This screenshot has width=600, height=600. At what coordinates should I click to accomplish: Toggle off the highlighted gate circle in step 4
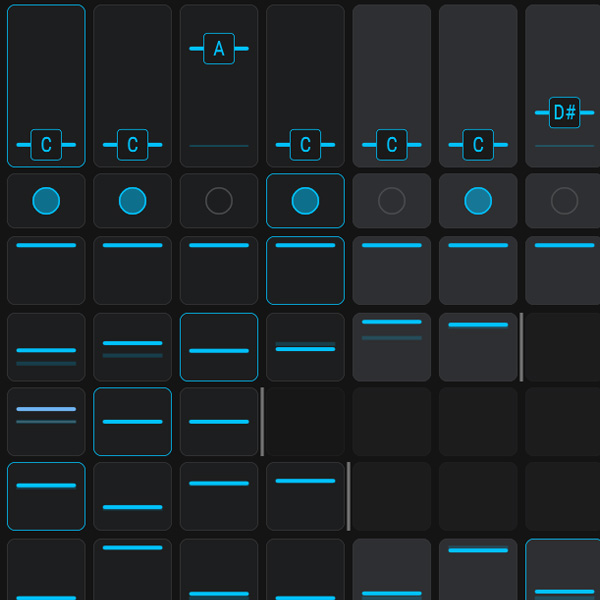coord(305,201)
